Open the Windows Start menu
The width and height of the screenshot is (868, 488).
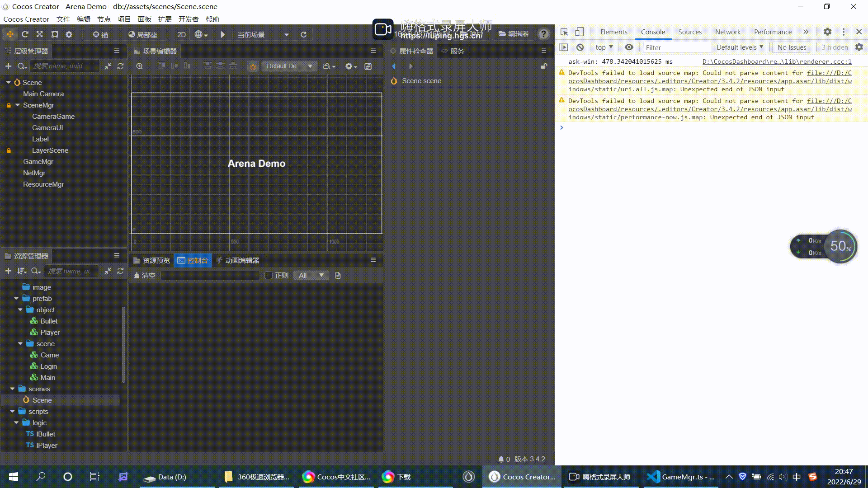14,477
